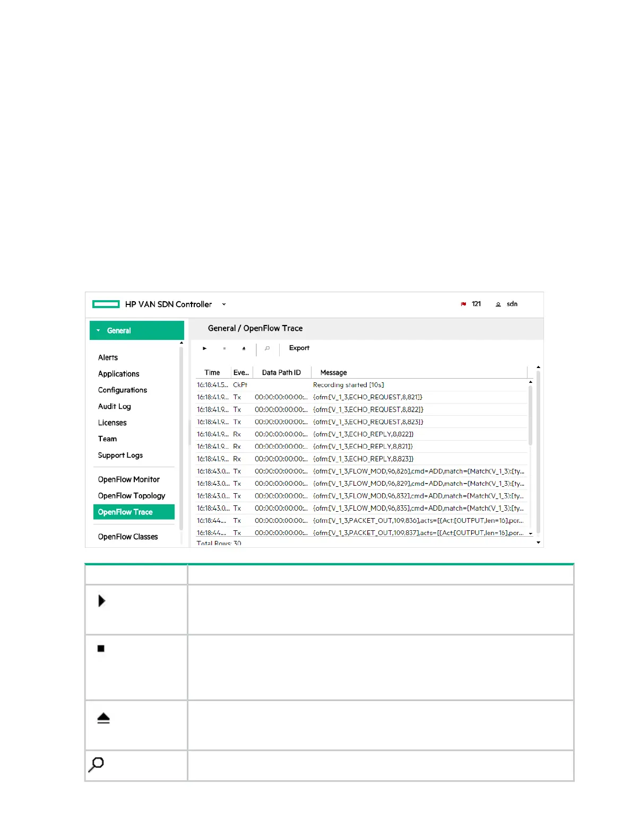
Task: Click the Data Path ID column header
Action: coord(281,372)
